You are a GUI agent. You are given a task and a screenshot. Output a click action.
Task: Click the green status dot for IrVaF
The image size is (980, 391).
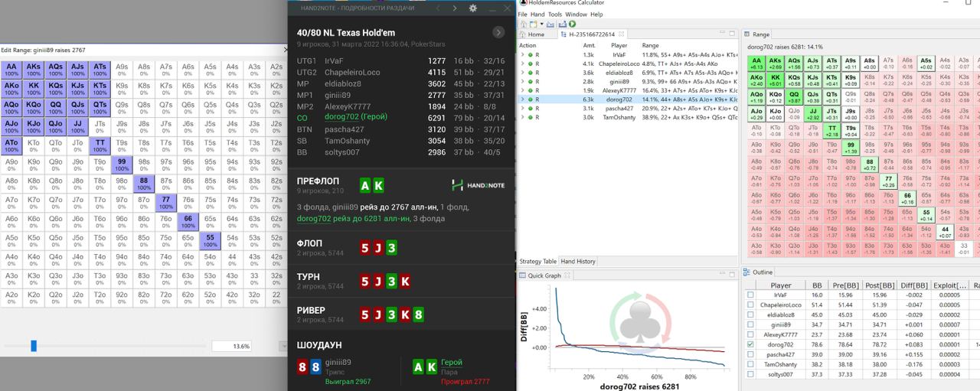click(530, 55)
